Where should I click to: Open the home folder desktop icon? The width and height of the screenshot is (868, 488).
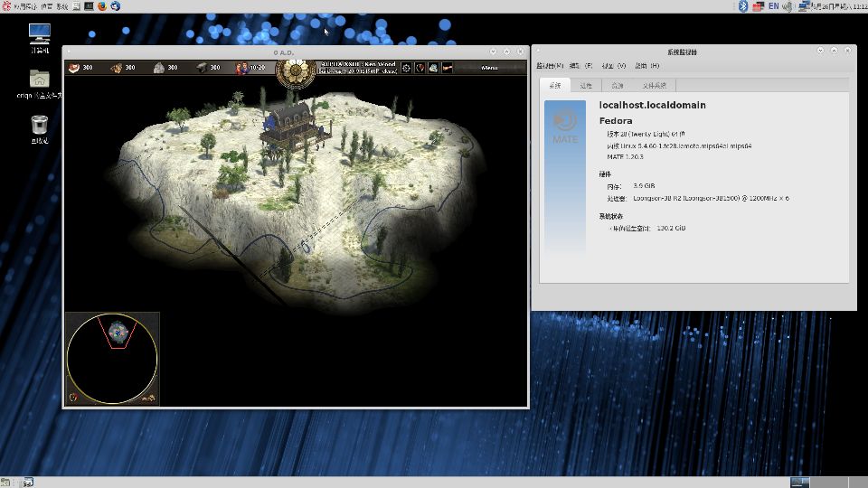39,84
